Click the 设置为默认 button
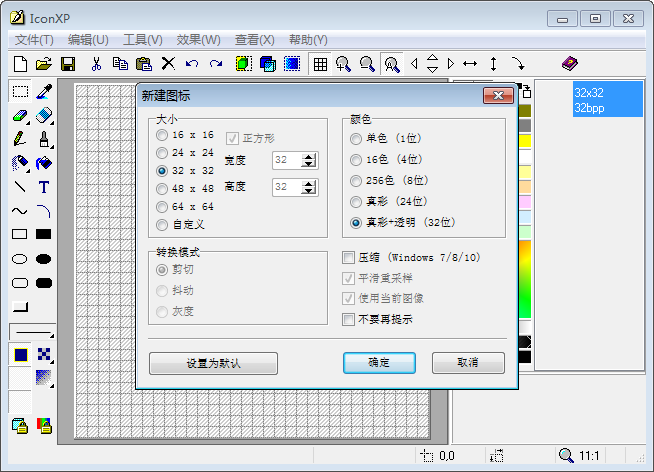Viewport: 654px width, 472px height. tap(213, 362)
